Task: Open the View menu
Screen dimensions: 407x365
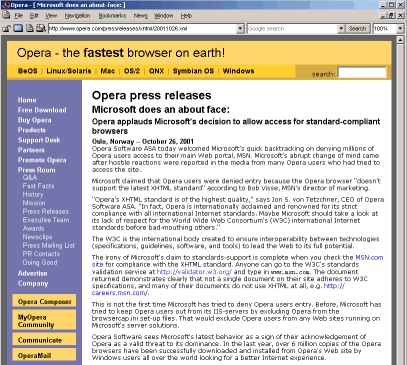Action: coord(51,16)
